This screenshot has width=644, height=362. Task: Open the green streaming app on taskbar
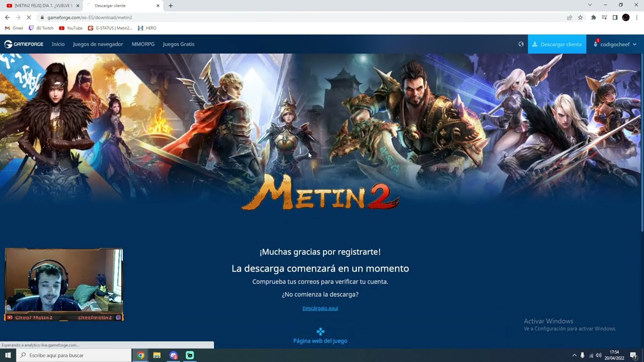(x=190, y=355)
